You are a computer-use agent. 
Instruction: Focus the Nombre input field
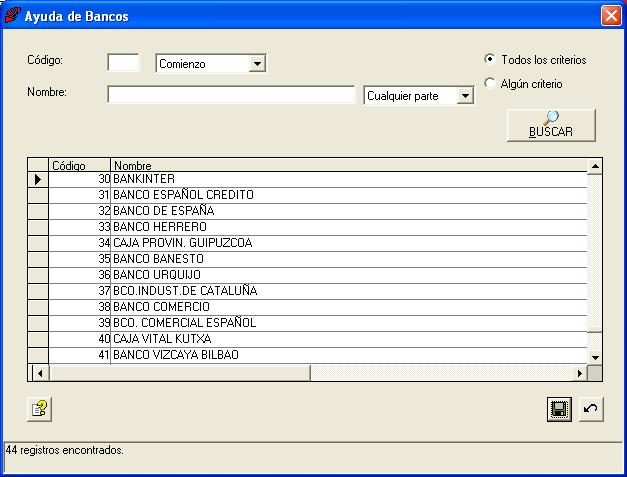[231, 95]
